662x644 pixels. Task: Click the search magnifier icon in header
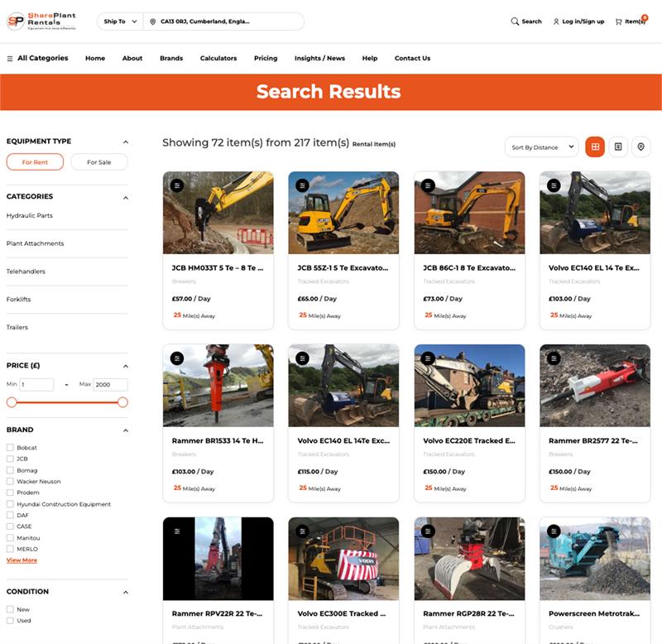[x=515, y=22]
